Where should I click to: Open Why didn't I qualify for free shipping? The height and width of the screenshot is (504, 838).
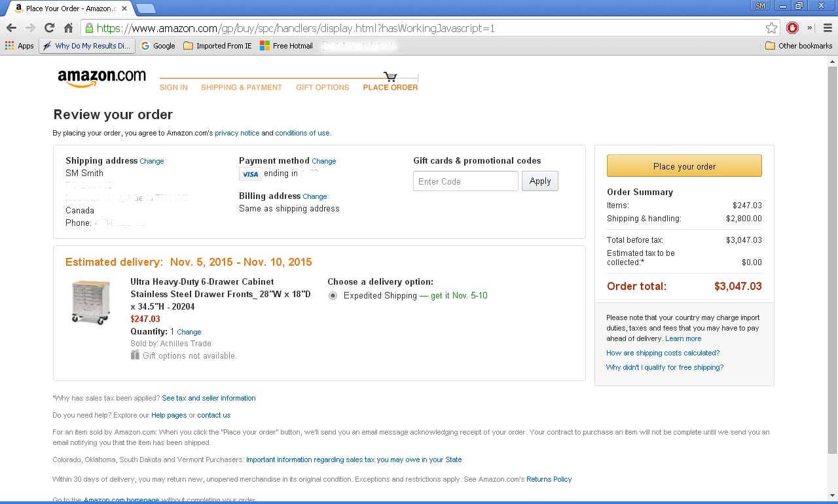[x=665, y=367]
